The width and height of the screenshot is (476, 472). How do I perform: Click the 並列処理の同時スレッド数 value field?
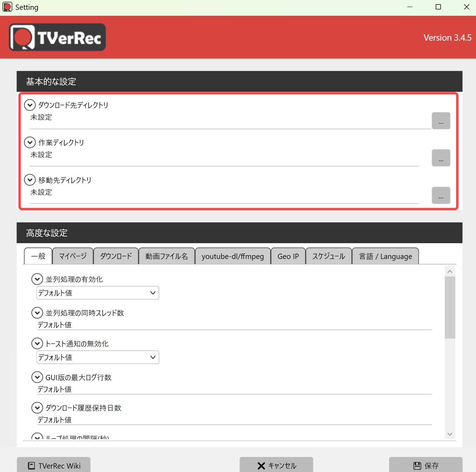[x=234, y=325]
